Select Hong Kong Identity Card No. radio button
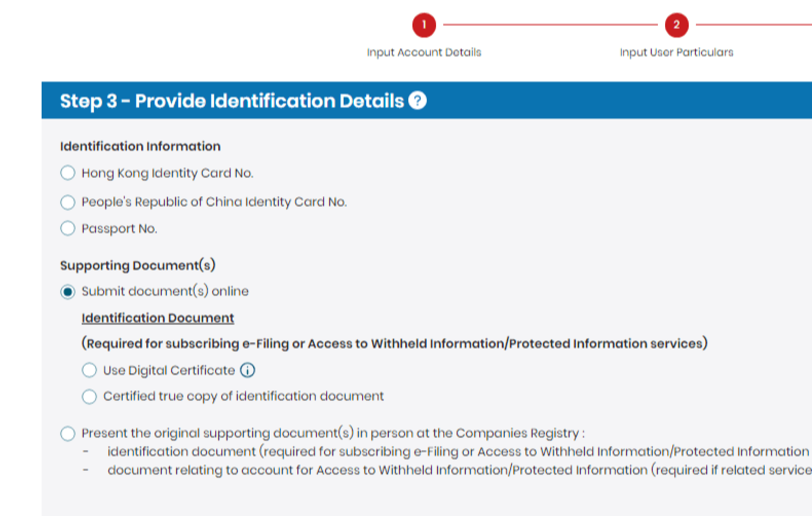Image resolution: width=812 pixels, height=516 pixels. [x=68, y=173]
